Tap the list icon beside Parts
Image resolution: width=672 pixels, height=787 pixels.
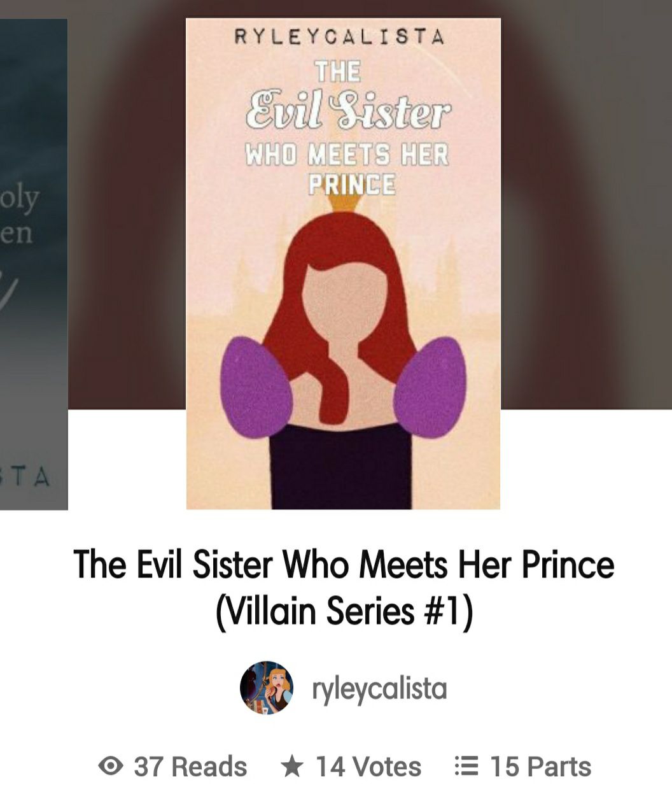pos(466,766)
